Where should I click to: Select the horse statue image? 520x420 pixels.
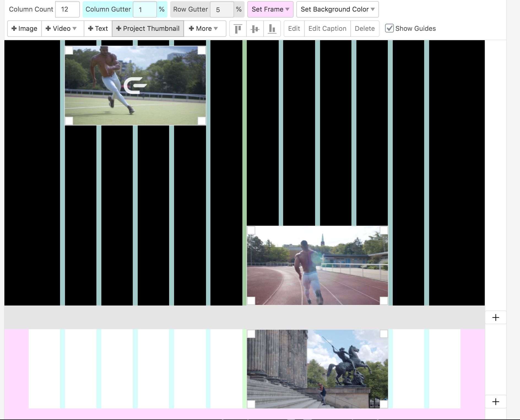click(317, 369)
